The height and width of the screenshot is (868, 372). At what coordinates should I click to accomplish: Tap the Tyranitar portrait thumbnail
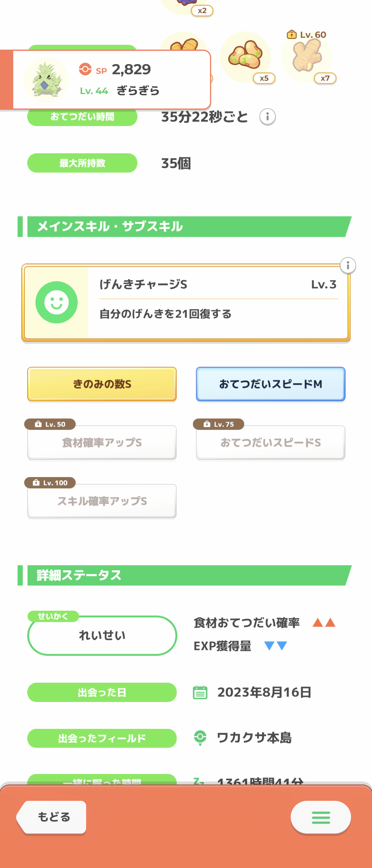tap(46, 80)
